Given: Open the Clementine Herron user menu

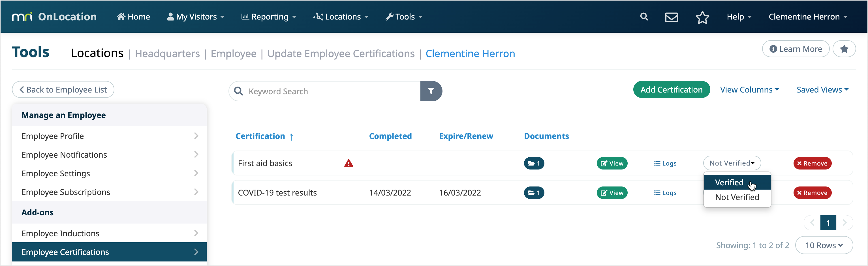Looking at the screenshot, I should coord(808,16).
